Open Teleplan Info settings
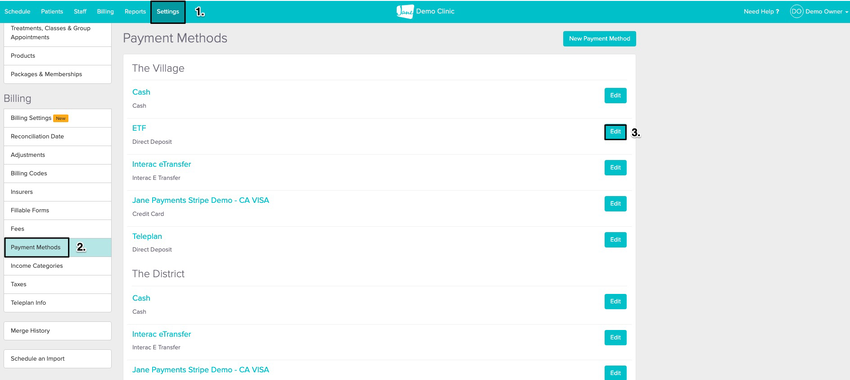The height and width of the screenshot is (380, 850). pyautogui.click(x=57, y=303)
